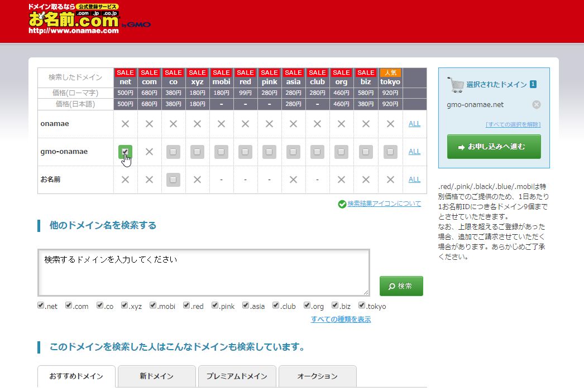
Task: Toggle .tokyo search filter checkbox
Action: coord(362,306)
